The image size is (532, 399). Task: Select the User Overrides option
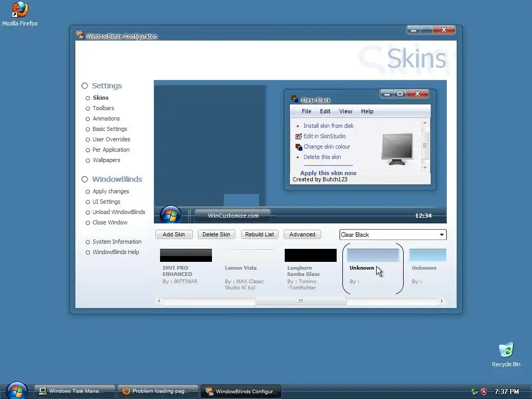[108, 139]
